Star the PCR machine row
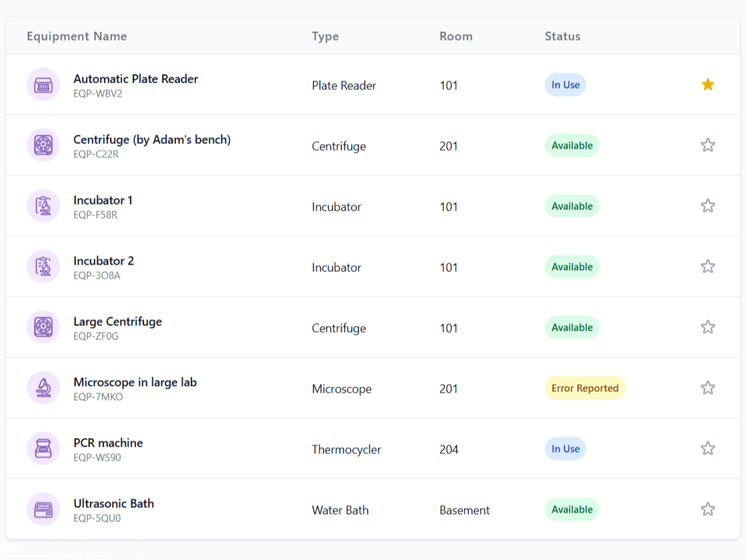Viewport: 747px width, 560px height. (708, 448)
